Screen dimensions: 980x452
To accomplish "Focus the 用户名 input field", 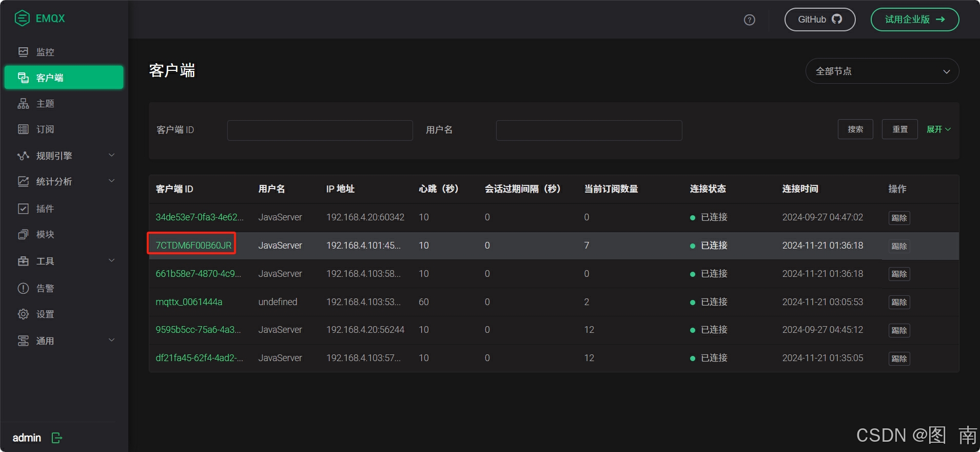I will point(589,130).
